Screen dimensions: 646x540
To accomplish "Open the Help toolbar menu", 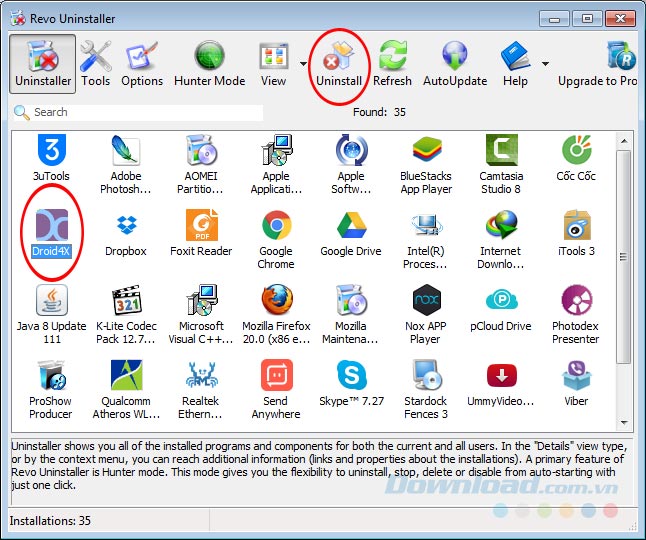I will (516, 63).
